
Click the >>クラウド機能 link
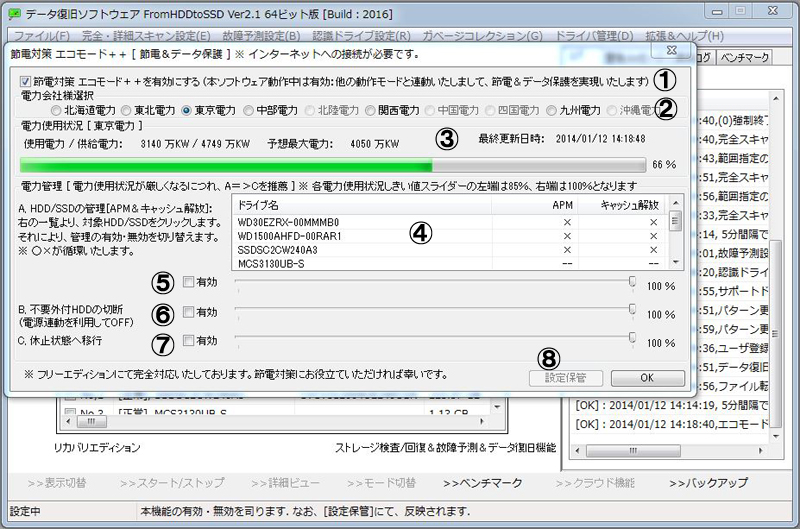pyautogui.click(x=595, y=483)
